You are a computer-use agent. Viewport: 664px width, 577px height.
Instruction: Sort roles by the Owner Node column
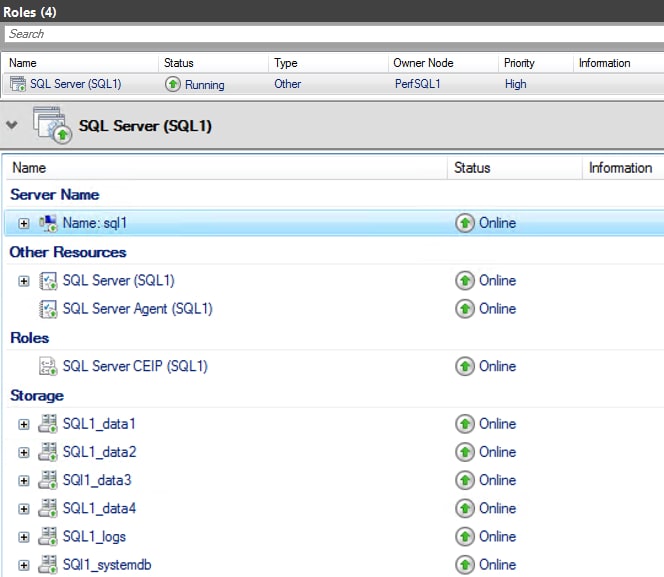(443, 63)
